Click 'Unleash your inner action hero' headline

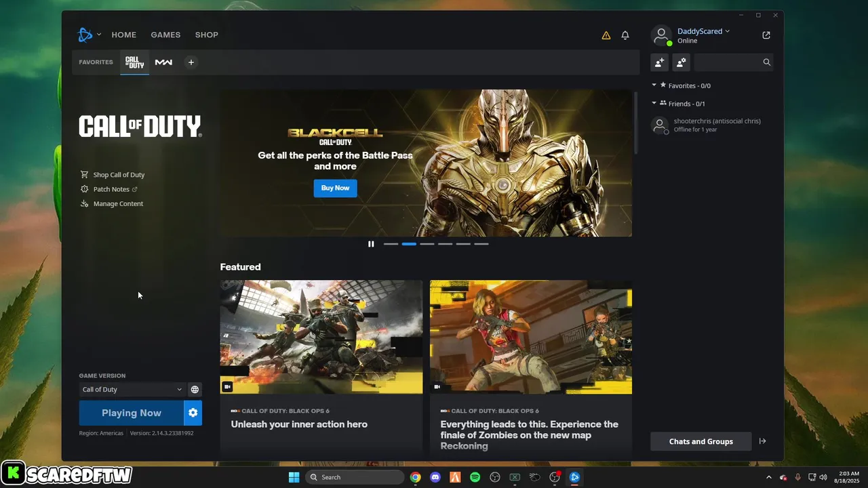tap(299, 424)
